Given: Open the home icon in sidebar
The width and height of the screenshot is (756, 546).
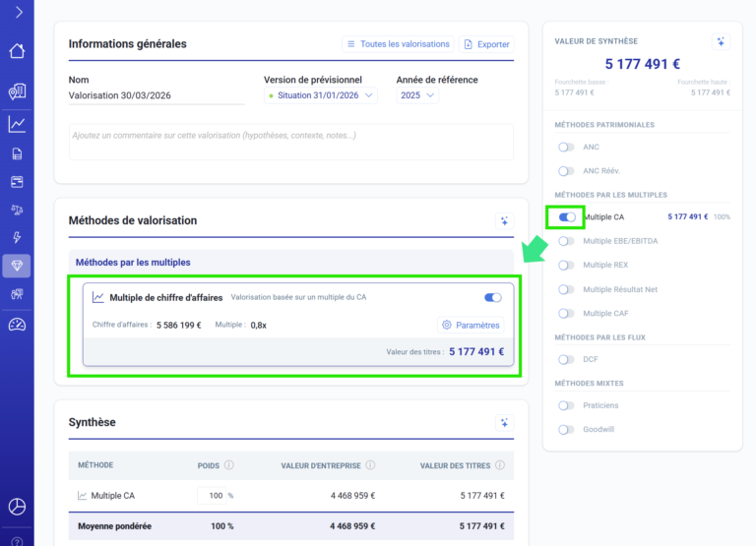Looking at the screenshot, I should pos(17,51).
